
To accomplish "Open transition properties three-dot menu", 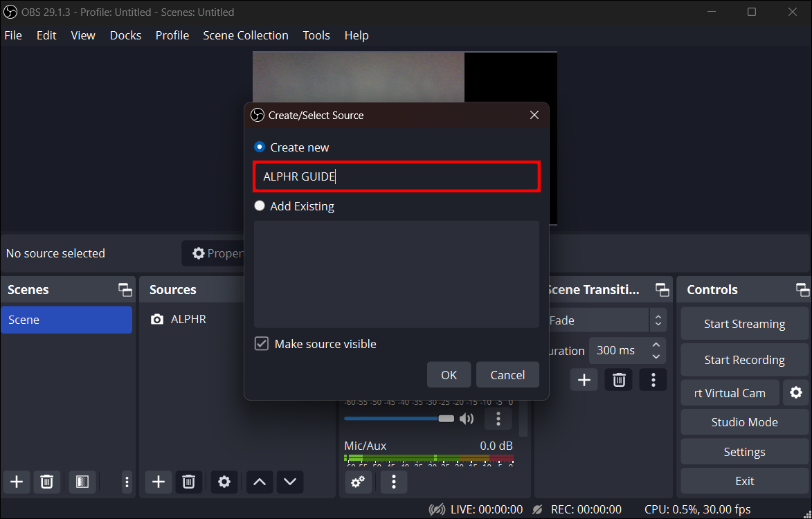I will [x=653, y=380].
